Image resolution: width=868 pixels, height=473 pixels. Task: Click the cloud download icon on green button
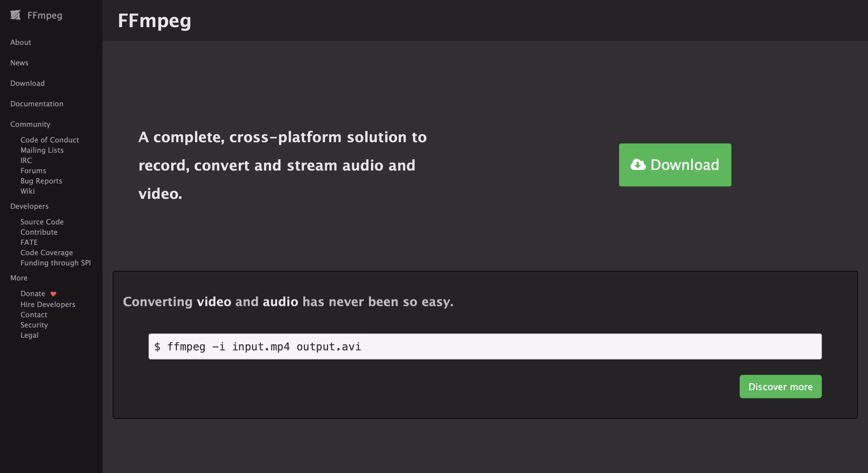[x=638, y=165]
